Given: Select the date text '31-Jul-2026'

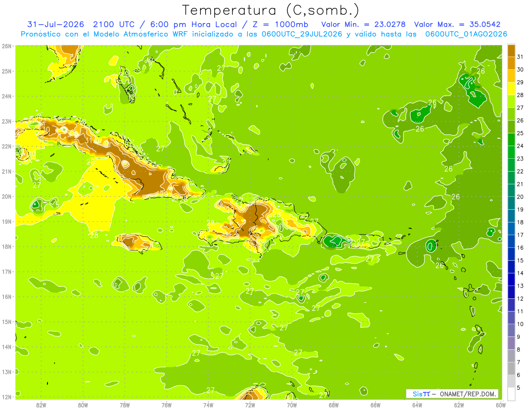Looking at the screenshot, I should [x=55, y=24].
